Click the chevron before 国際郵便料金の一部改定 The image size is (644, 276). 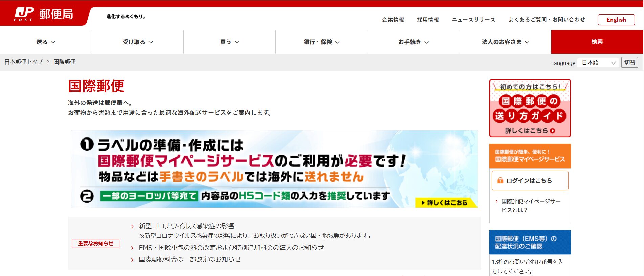tap(132, 260)
